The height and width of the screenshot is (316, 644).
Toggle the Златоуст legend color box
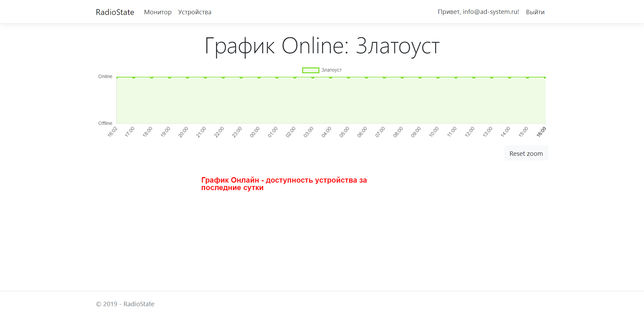coord(311,70)
